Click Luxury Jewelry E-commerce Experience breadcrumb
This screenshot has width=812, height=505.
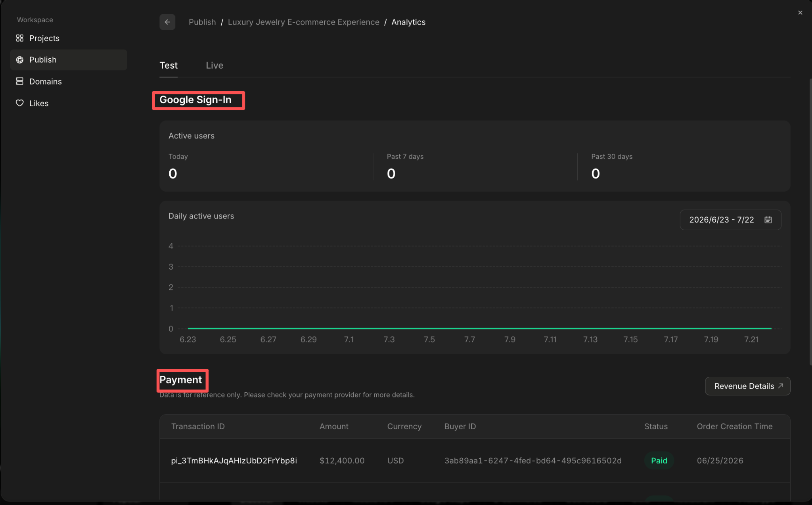point(304,22)
